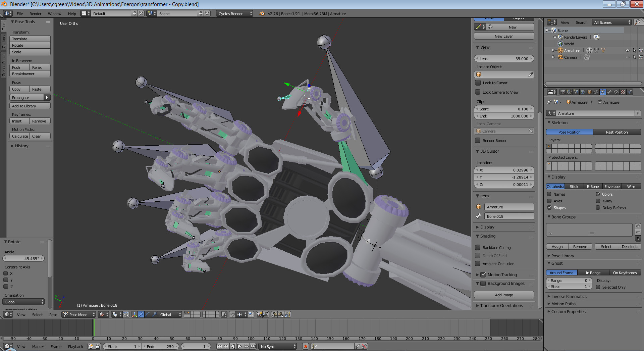The image size is (644, 351).
Task: Open the Object Constraints tab (chain icon)
Action: [x=596, y=92]
